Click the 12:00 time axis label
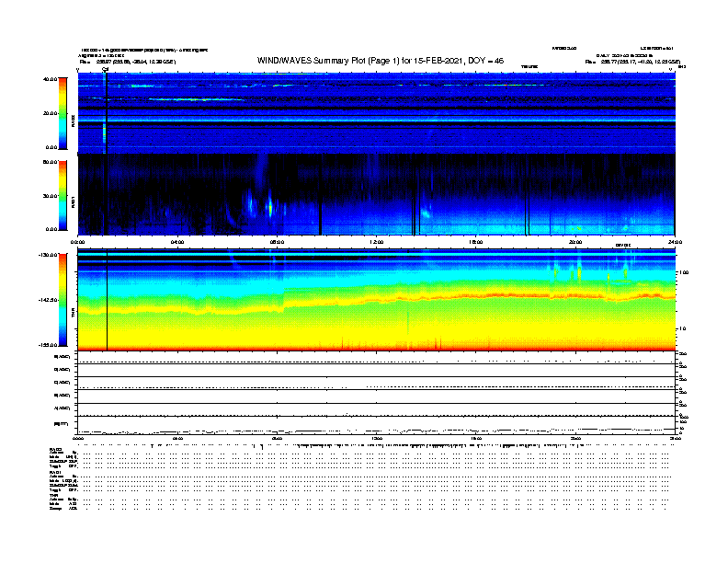 pos(377,242)
